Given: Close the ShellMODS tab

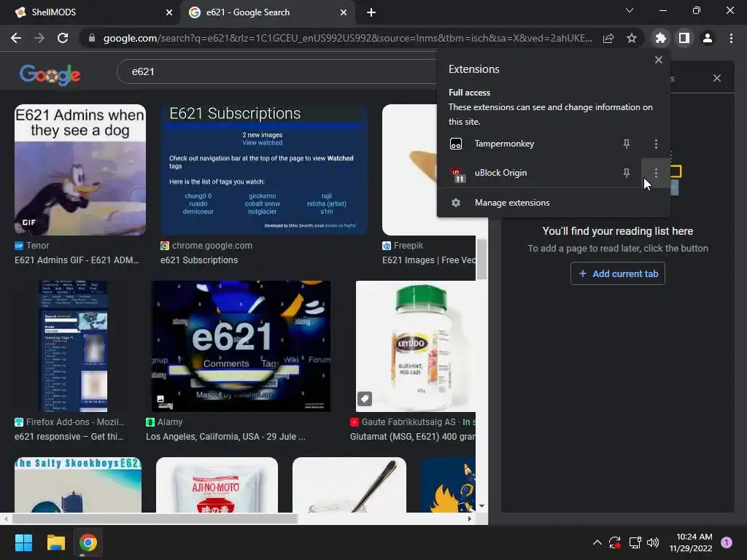Looking at the screenshot, I should coord(169,12).
